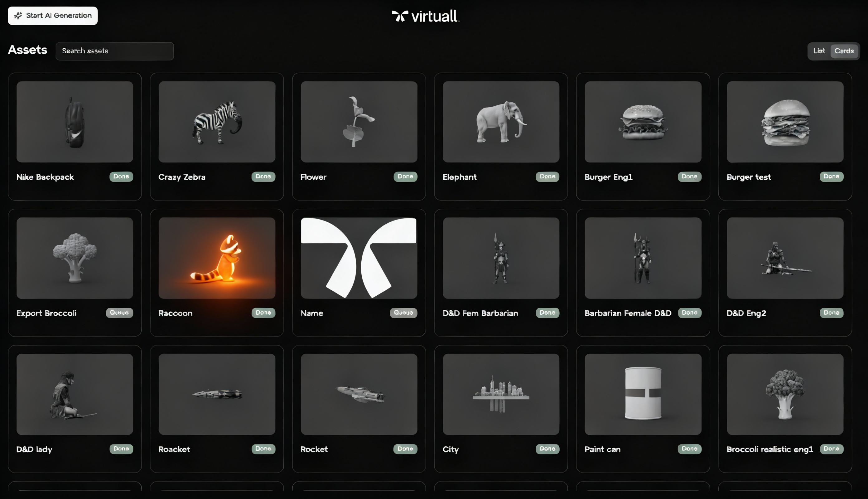868x499 pixels.
Task: Click the virtuall logo at top
Action: click(x=426, y=16)
